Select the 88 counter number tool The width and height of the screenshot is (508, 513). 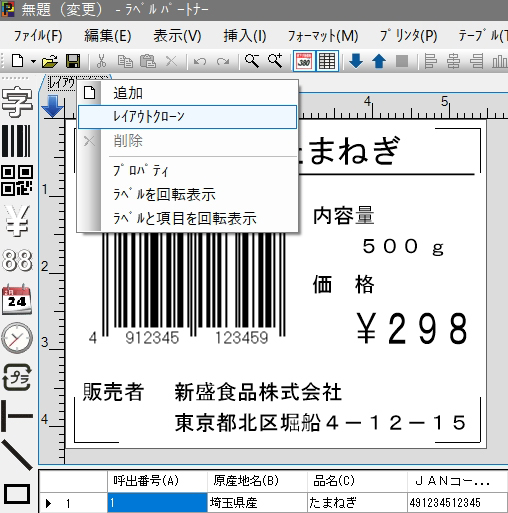coord(17,260)
